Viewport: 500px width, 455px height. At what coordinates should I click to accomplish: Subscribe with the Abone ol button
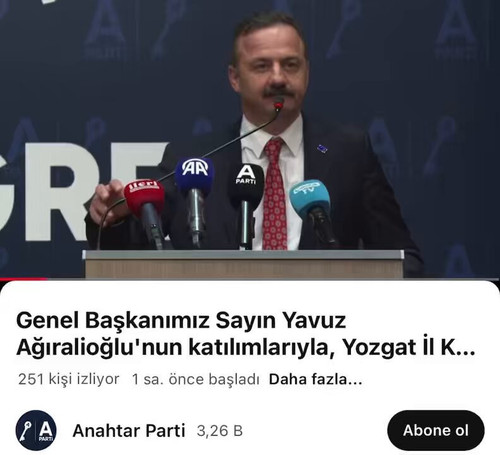436,430
